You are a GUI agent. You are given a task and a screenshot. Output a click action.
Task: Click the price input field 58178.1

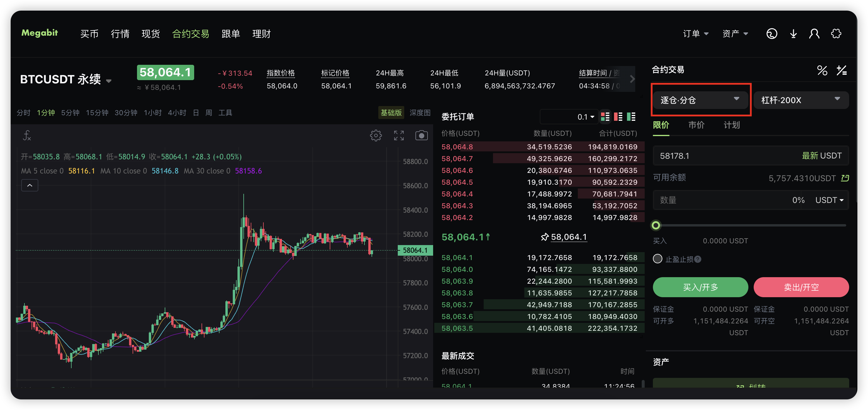point(750,156)
